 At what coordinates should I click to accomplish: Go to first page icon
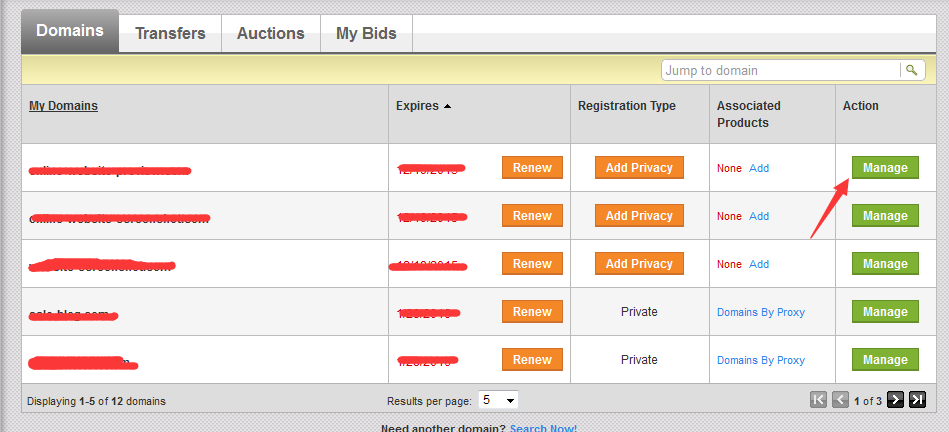tap(818, 399)
